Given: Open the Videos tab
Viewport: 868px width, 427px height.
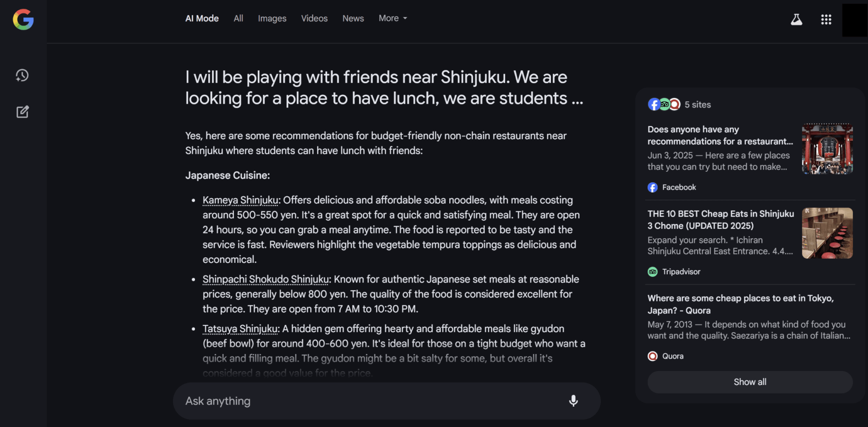Looking at the screenshot, I should (314, 18).
